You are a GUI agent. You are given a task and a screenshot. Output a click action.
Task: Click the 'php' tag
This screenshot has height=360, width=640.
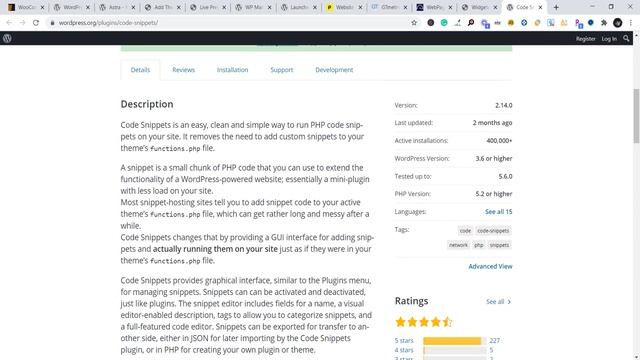[479, 245]
